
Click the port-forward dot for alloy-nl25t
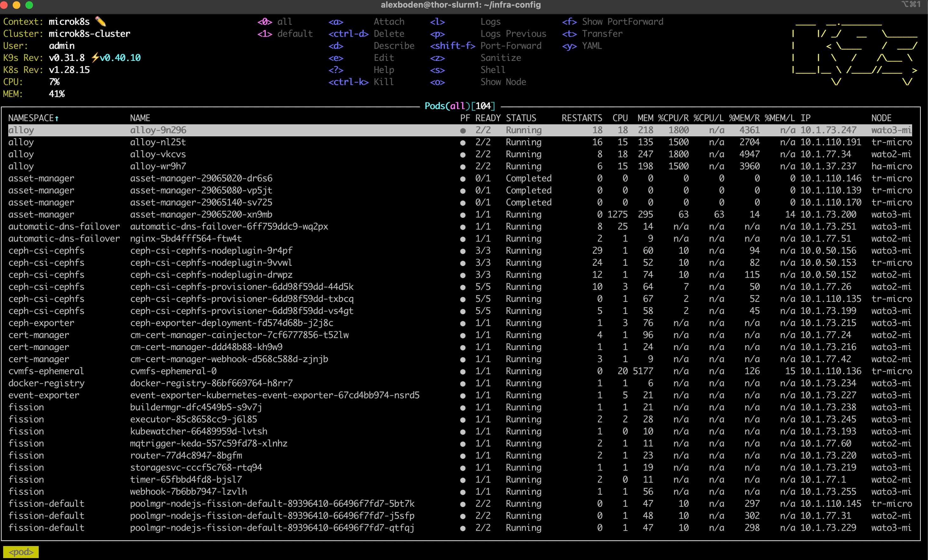point(462,143)
